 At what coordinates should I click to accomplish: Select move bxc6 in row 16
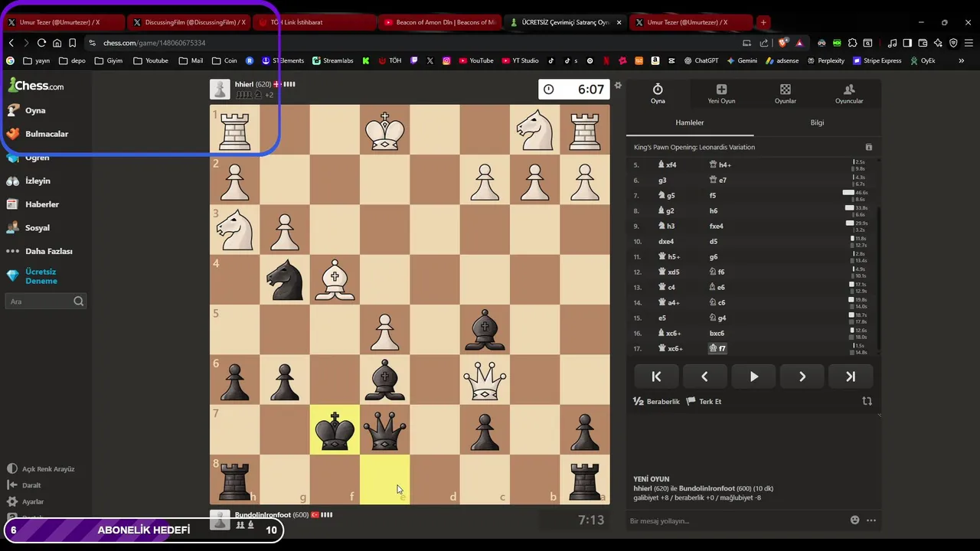click(x=717, y=333)
